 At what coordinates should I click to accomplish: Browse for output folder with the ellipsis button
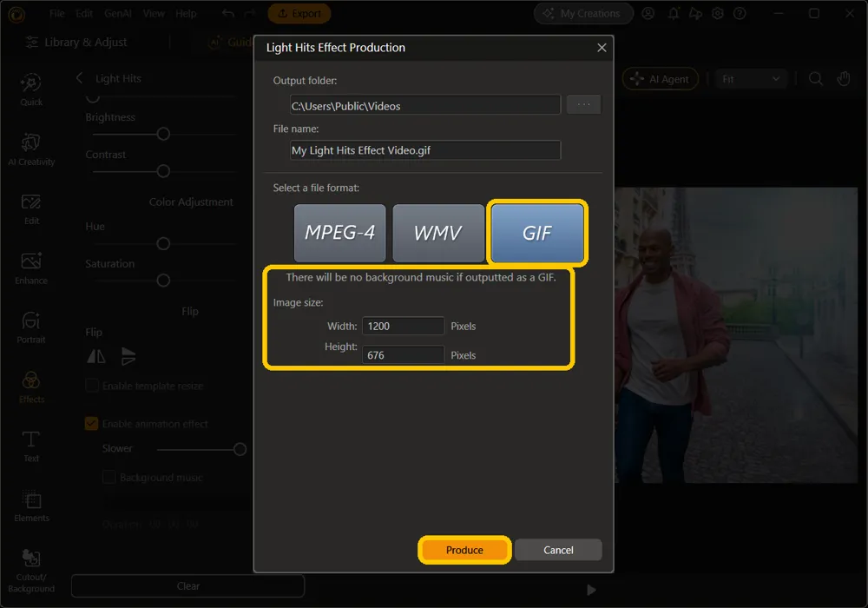click(x=583, y=104)
